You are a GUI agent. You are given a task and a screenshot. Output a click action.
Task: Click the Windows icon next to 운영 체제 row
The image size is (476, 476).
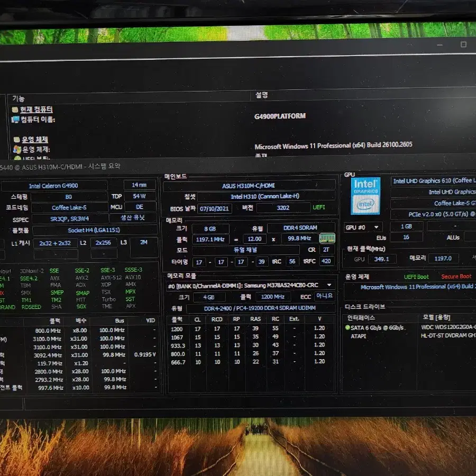[17, 149]
